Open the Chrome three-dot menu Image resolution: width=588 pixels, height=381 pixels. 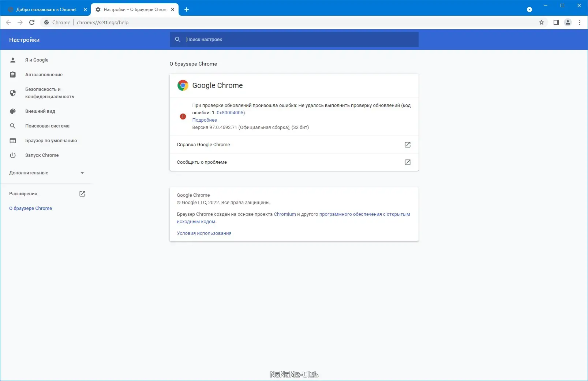point(579,22)
